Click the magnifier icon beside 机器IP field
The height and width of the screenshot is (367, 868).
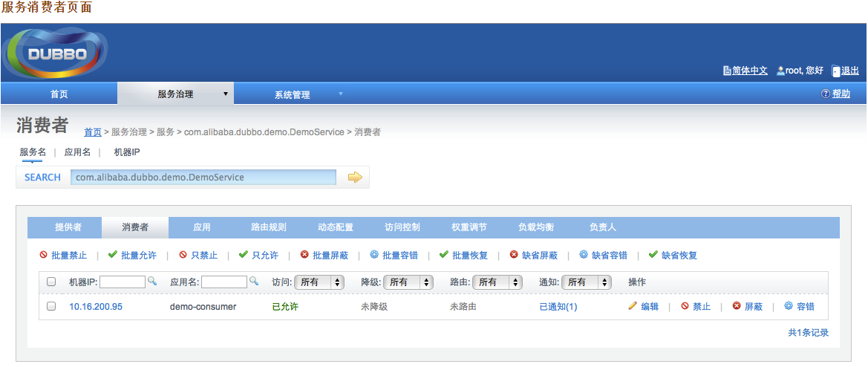click(x=152, y=282)
